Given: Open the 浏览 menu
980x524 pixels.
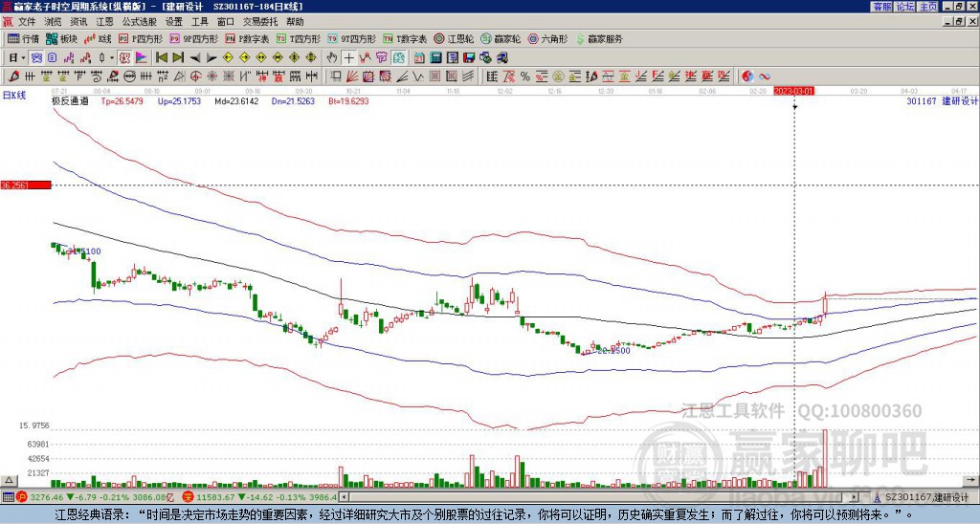Looking at the screenshot, I should click(53, 22).
